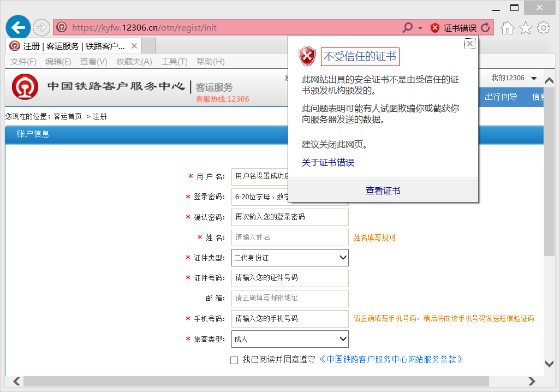The height and width of the screenshot is (392, 560).
Task: Click the horizontal scrollbar thumb
Action: [x=256, y=381]
